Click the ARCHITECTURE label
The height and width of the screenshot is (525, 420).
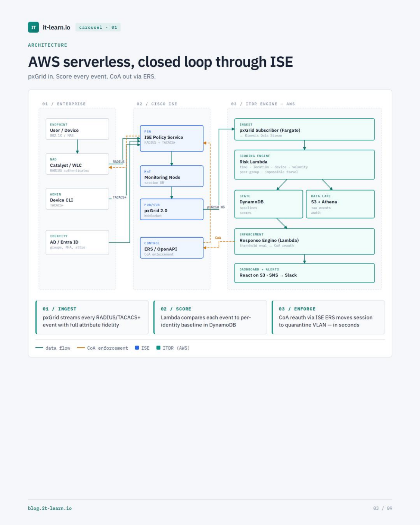[x=48, y=45]
